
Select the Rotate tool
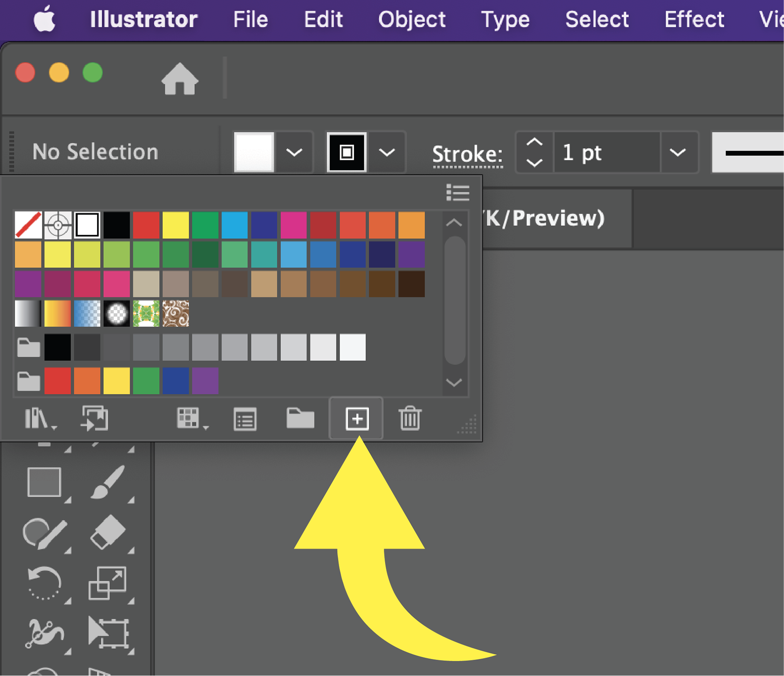pos(44,583)
